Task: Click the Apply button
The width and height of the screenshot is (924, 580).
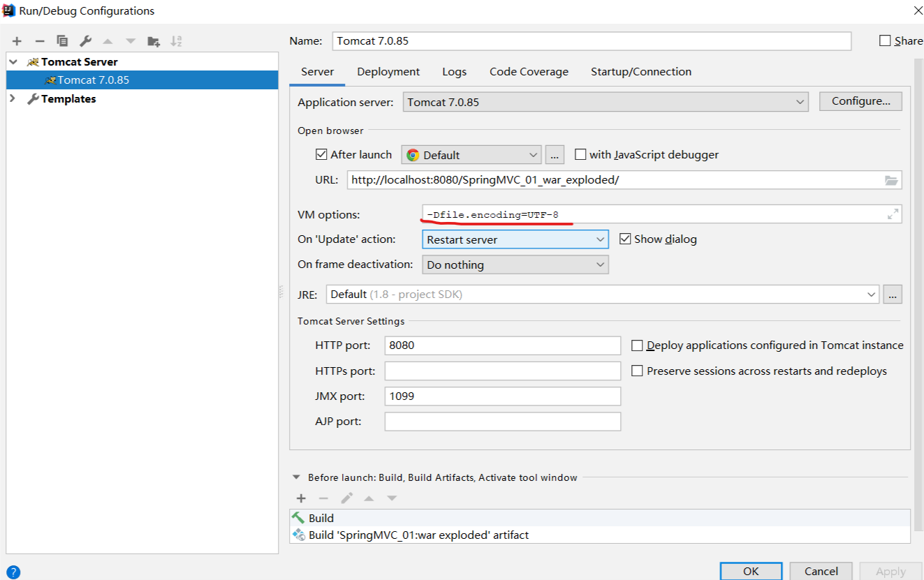Action: click(891, 572)
